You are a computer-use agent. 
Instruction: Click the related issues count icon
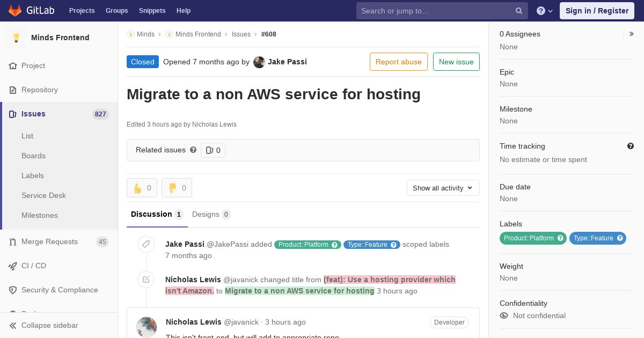[x=209, y=150]
